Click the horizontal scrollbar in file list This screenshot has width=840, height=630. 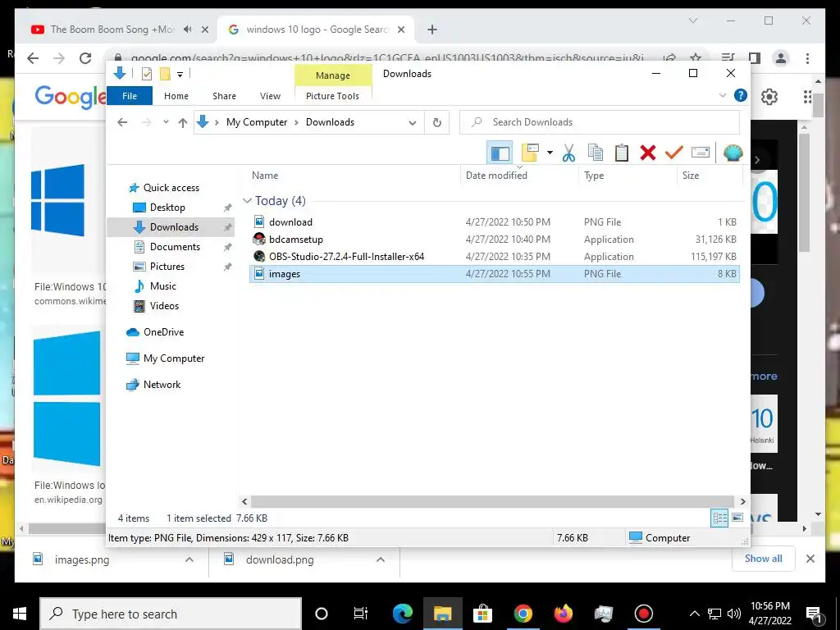[x=492, y=501]
